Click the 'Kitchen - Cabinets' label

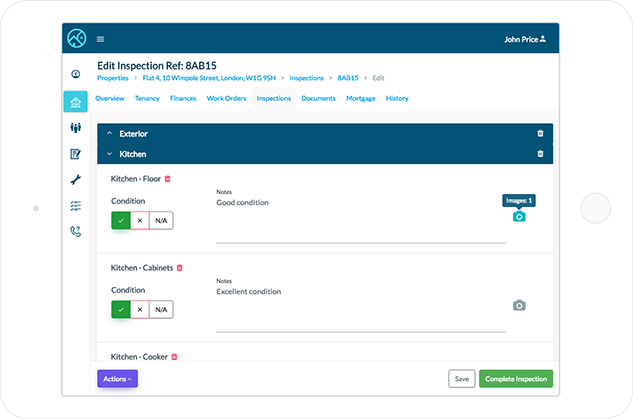click(x=142, y=268)
